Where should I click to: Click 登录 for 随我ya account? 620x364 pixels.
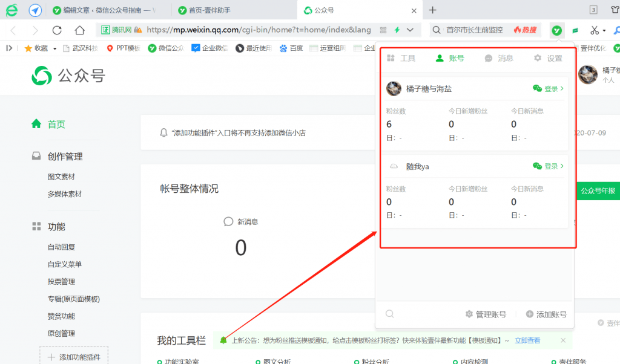click(549, 166)
